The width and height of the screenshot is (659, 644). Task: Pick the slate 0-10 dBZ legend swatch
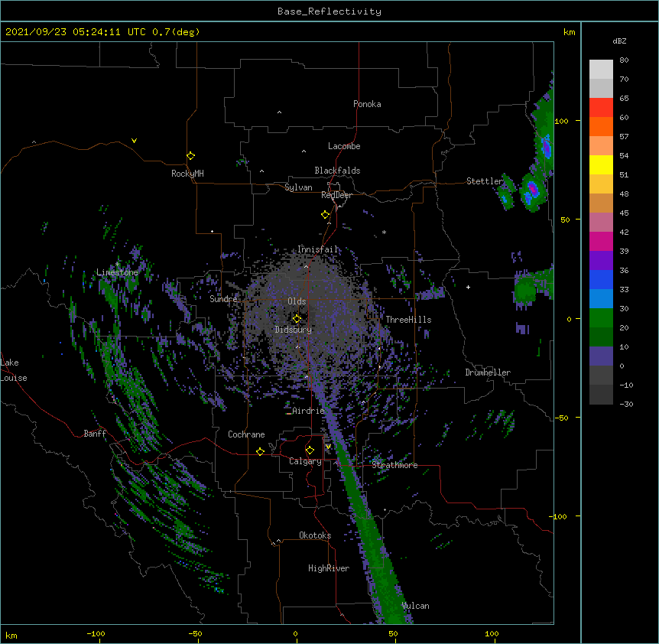click(601, 356)
